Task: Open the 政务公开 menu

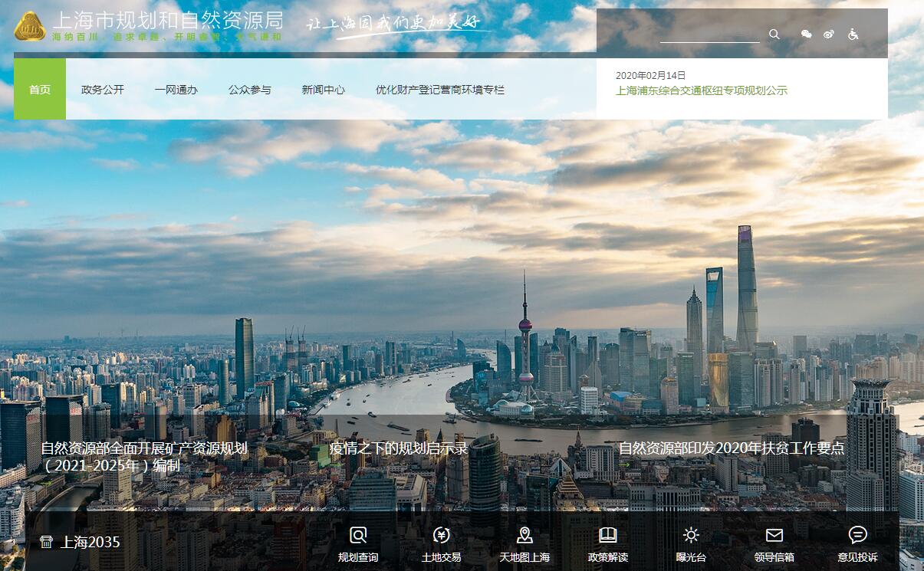Action: [x=103, y=90]
